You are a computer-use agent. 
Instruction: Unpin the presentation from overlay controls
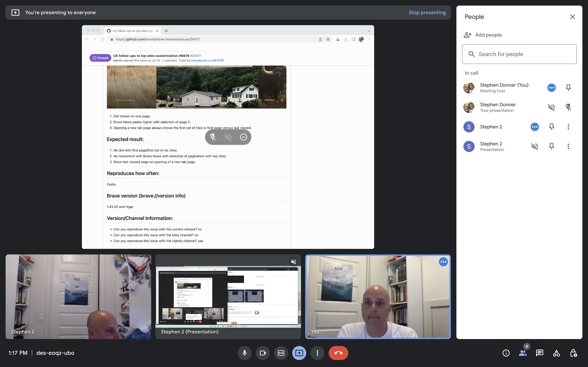[x=213, y=137]
